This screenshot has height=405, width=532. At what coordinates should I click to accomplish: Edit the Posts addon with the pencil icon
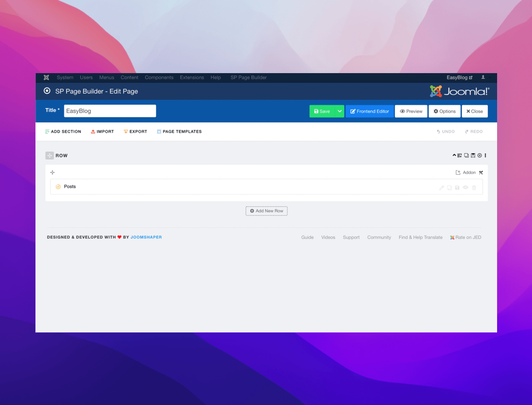[441, 188]
